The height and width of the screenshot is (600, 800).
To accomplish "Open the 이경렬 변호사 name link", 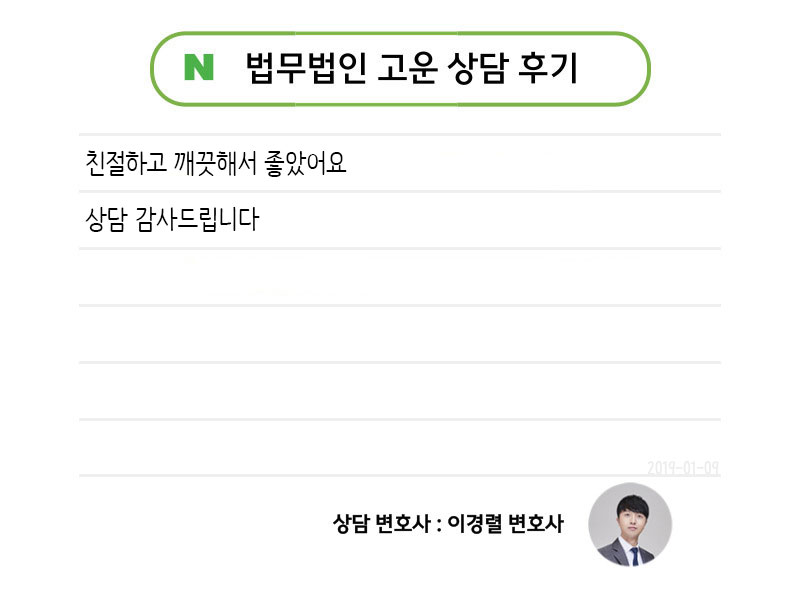I will click(505, 523).
